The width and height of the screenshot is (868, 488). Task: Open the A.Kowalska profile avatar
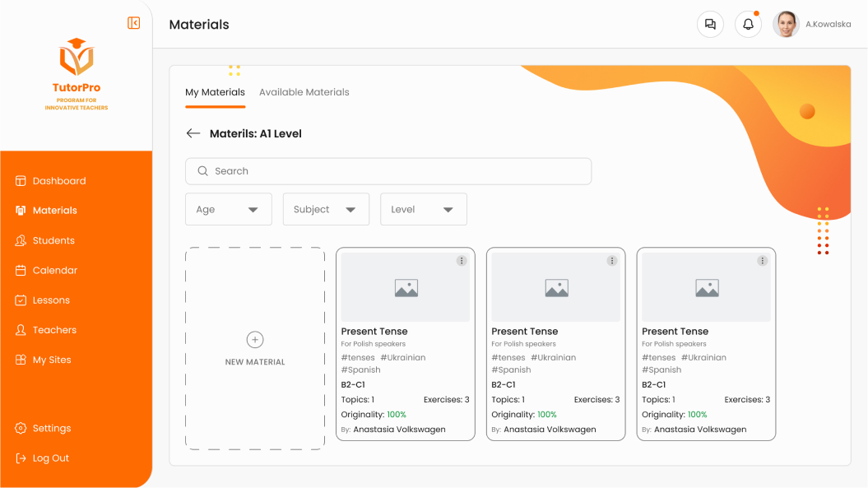point(786,25)
